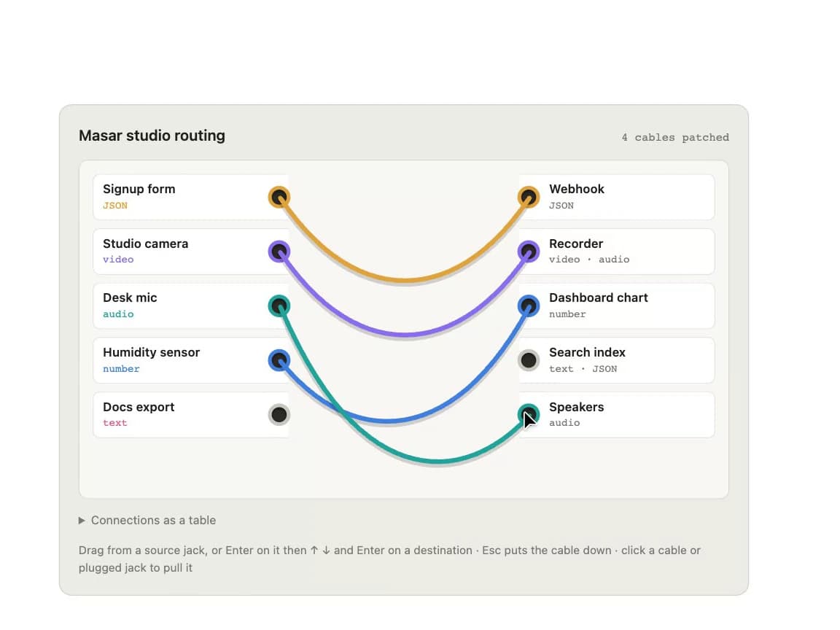Click the Humidity sensor source jack
Image resolution: width=840 pixels, height=630 pixels.
point(279,360)
